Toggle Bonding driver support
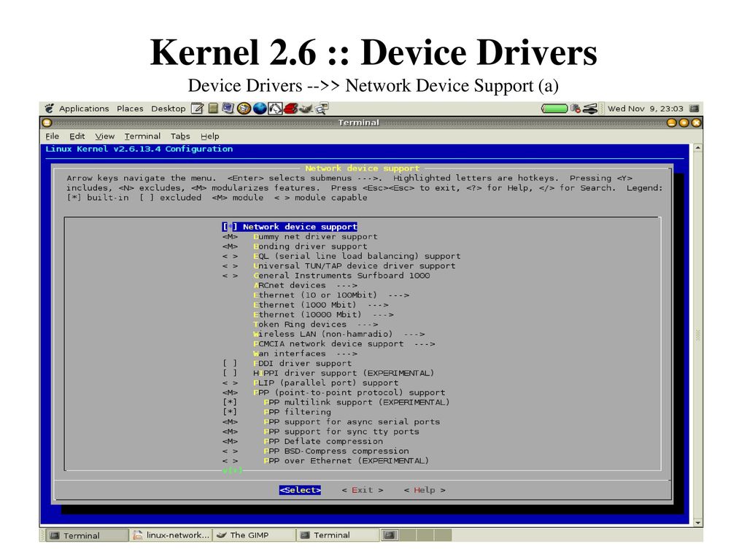The width and height of the screenshot is (747, 560). 295,246
